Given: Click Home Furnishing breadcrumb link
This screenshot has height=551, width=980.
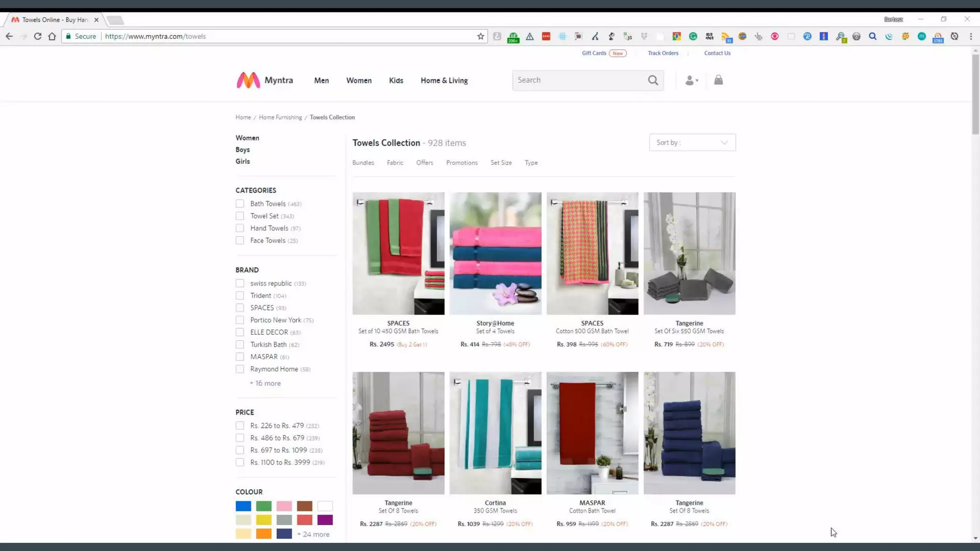Looking at the screenshot, I should [280, 117].
